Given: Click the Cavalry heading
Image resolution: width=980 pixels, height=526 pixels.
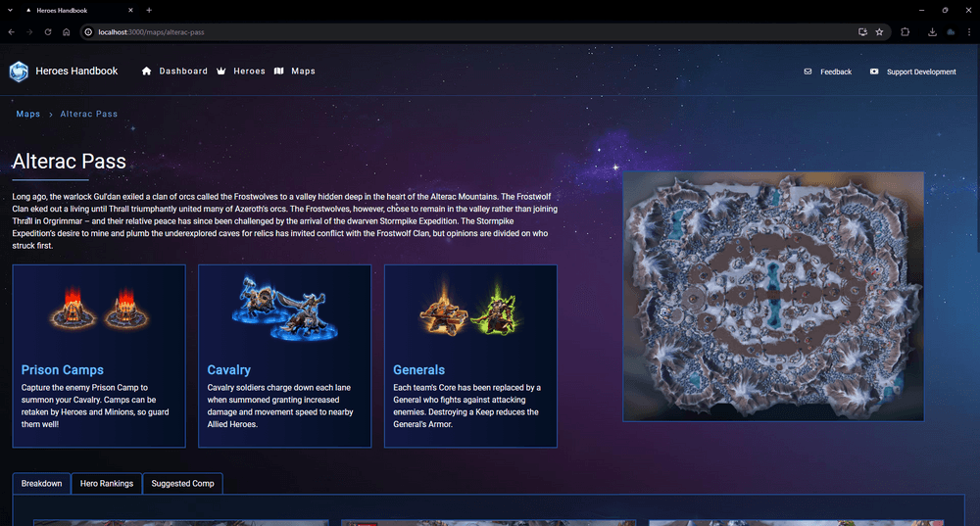Looking at the screenshot, I should pos(228,370).
